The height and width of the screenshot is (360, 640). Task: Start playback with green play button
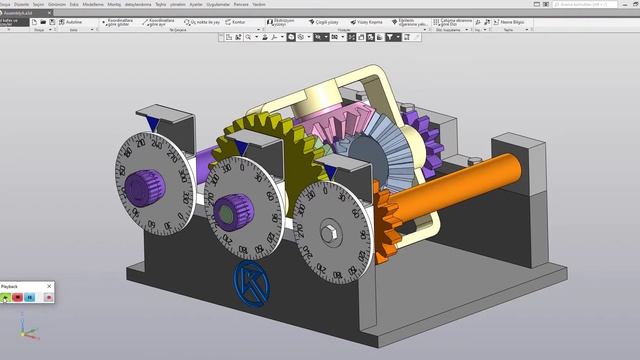[x=5, y=298]
